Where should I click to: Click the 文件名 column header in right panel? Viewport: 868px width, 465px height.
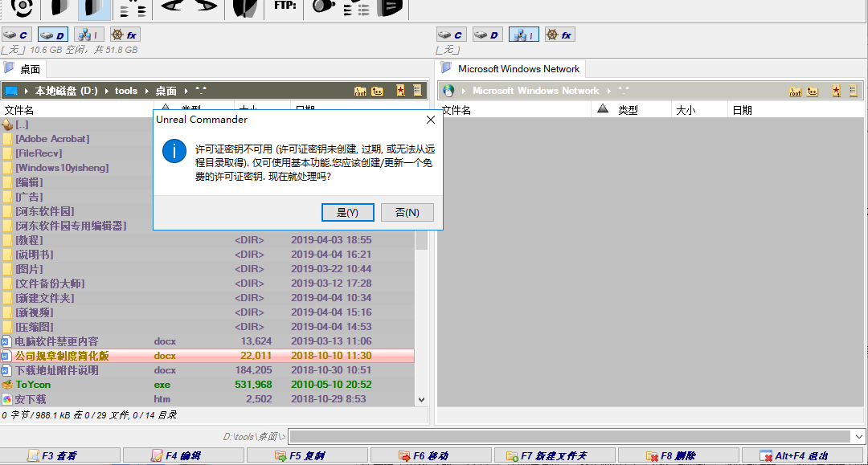(515, 110)
